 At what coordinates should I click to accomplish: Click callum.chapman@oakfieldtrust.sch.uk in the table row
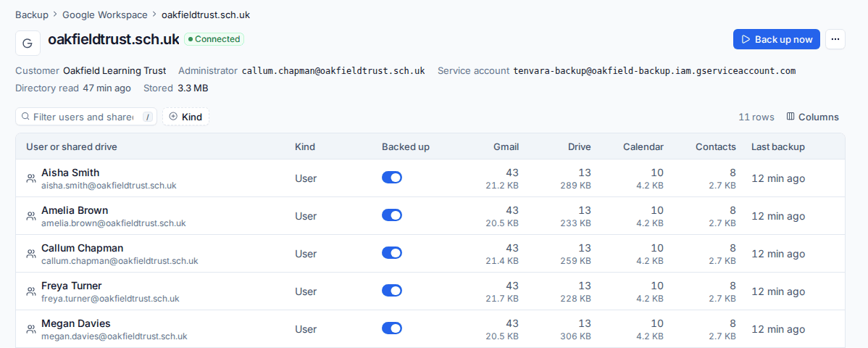coord(120,261)
